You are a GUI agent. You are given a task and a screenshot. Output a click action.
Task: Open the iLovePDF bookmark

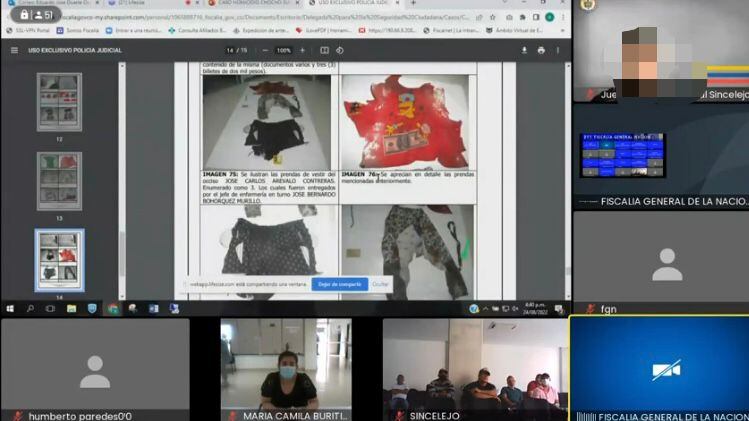(323, 30)
